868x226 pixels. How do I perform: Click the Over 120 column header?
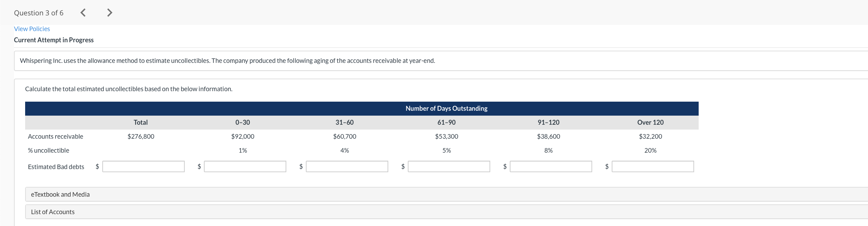coord(650,123)
